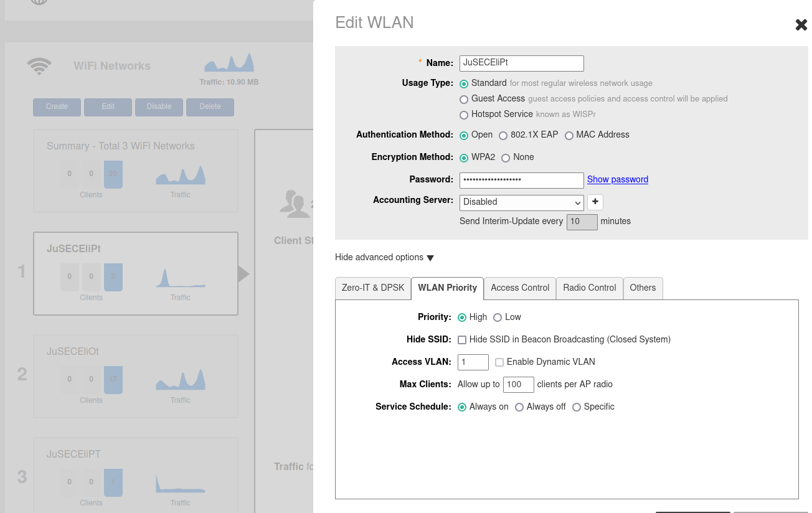Viewport: 812px width, 513px height.
Task: Click the JuSECEliPt traffic sparkline
Action: tap(180, 278)
